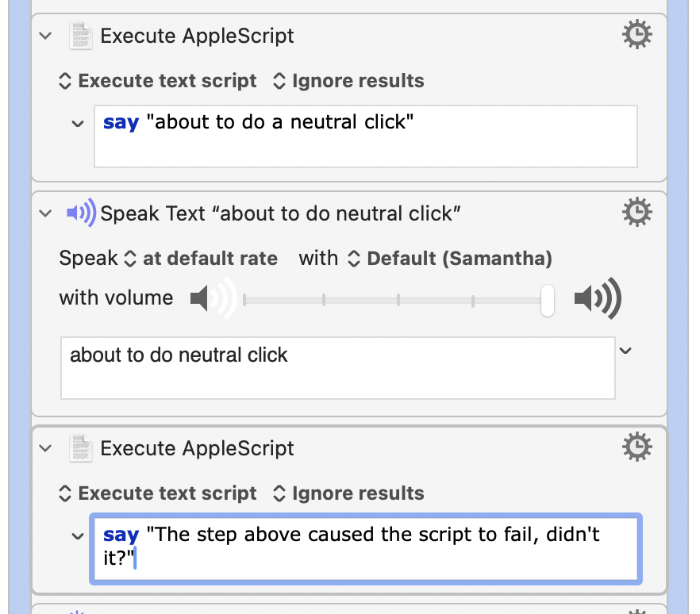The image size is (700, 614).
Task: Open the 'Ignore results' popup in bottom action
Action: click(348, 493)
